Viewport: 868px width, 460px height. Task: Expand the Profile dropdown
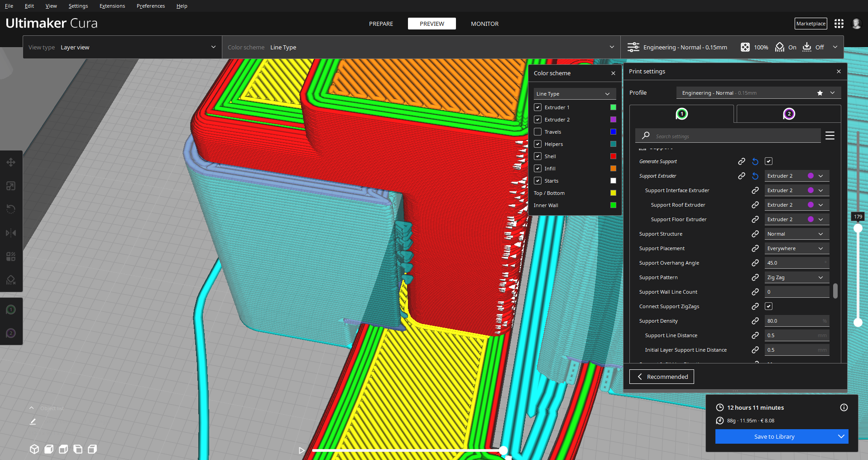759,93
